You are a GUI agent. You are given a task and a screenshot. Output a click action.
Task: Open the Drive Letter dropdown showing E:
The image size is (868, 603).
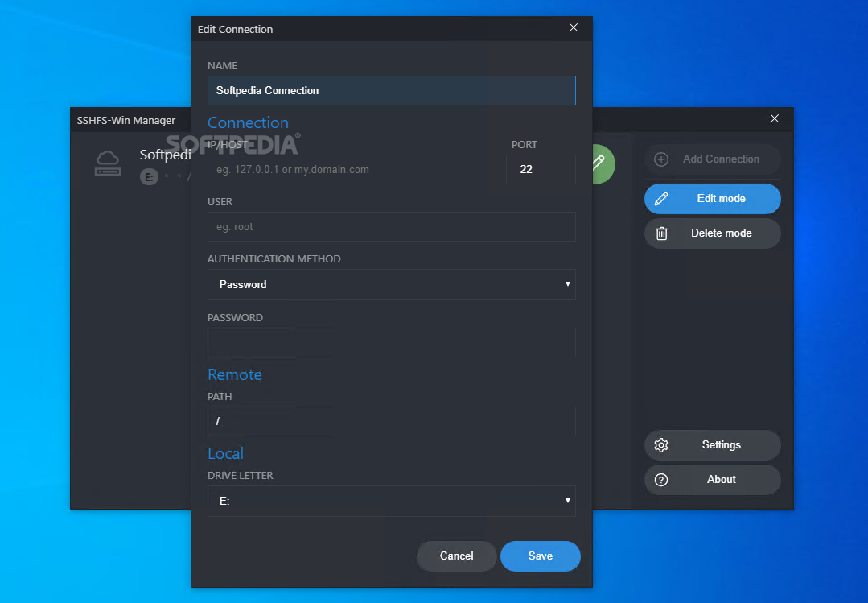click(x=392, y=501)
